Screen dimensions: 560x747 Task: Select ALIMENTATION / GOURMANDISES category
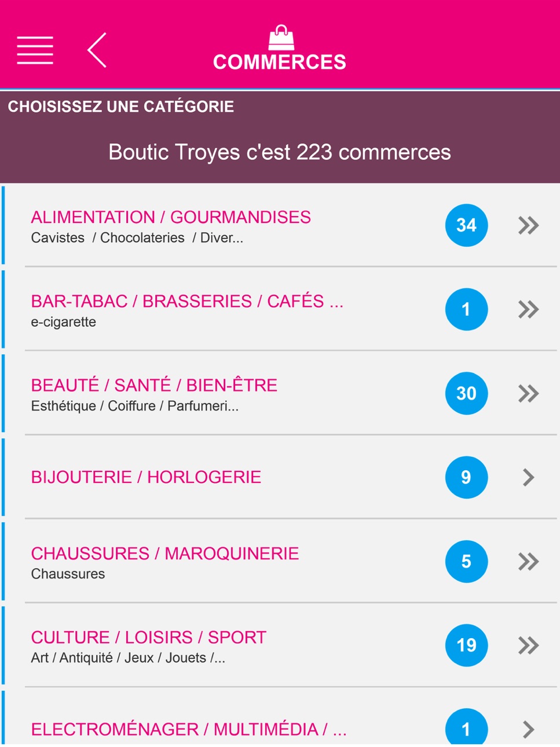pyautogui.click(x=171, y=217)
